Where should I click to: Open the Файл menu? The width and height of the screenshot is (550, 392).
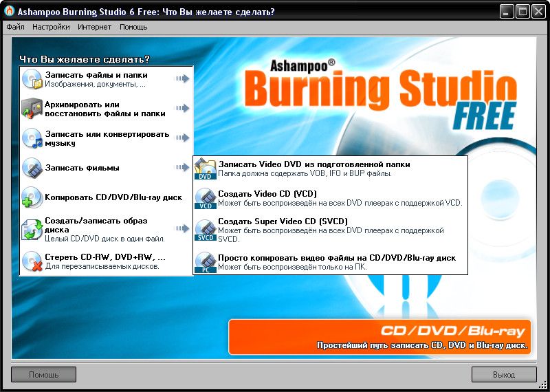pos(15,27)
